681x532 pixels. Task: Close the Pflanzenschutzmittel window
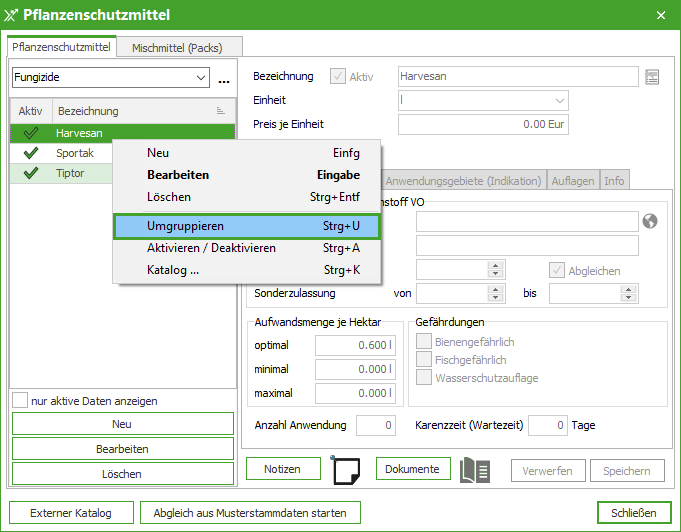tap(661, 16)
